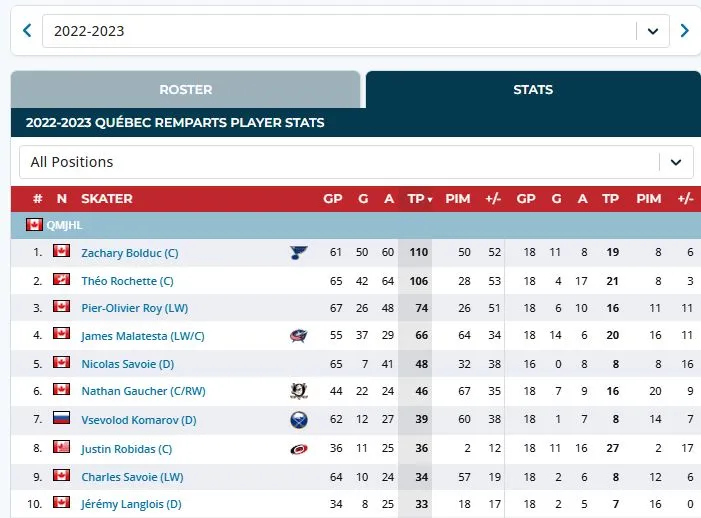Sort players by the SKATER column header
Image resolution: width=701 pixels, height=518 pixels.
pos(106,199)
